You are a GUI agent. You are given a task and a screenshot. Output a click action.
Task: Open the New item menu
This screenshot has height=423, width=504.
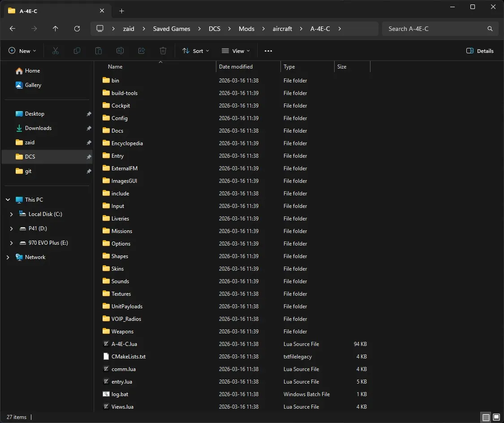(22, 51)
